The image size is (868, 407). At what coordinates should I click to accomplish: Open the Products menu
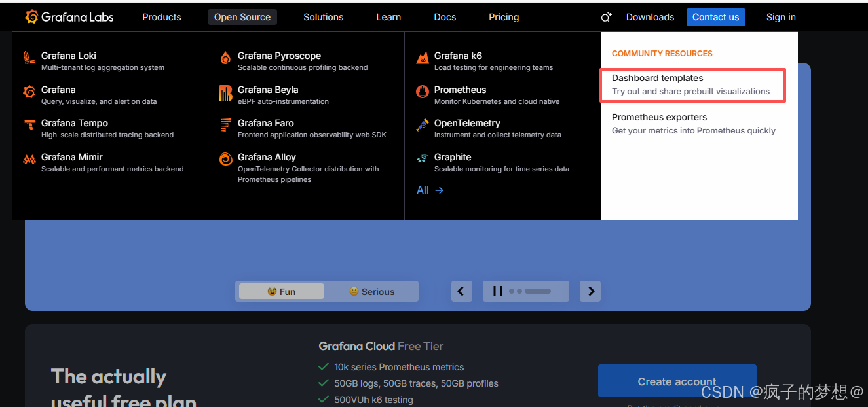pyautogui.click(x=162, y=17)
